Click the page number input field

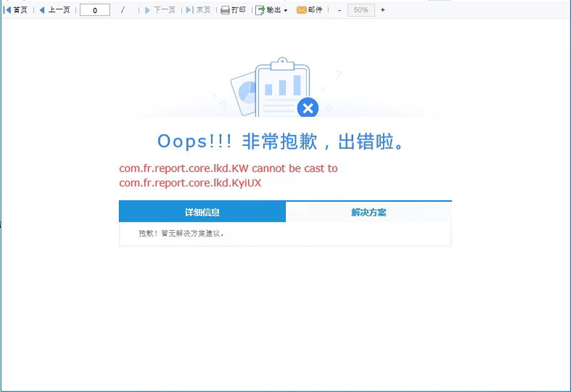tap(95, 10)
